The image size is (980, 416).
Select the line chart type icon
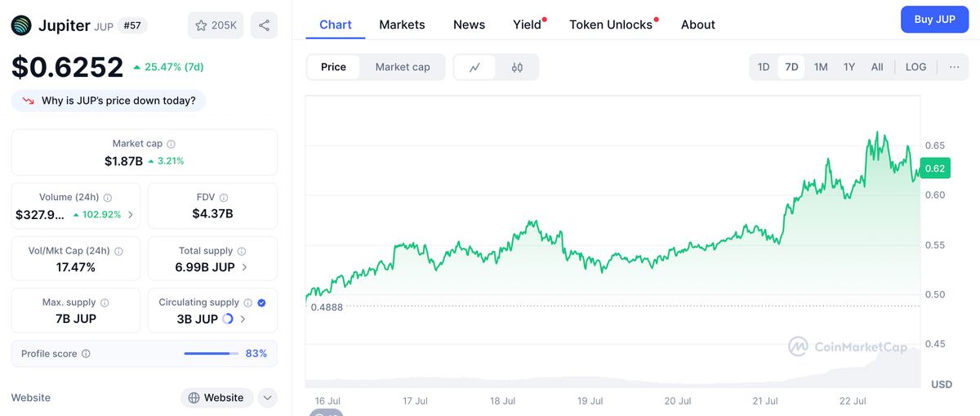(x=475, y=67)
